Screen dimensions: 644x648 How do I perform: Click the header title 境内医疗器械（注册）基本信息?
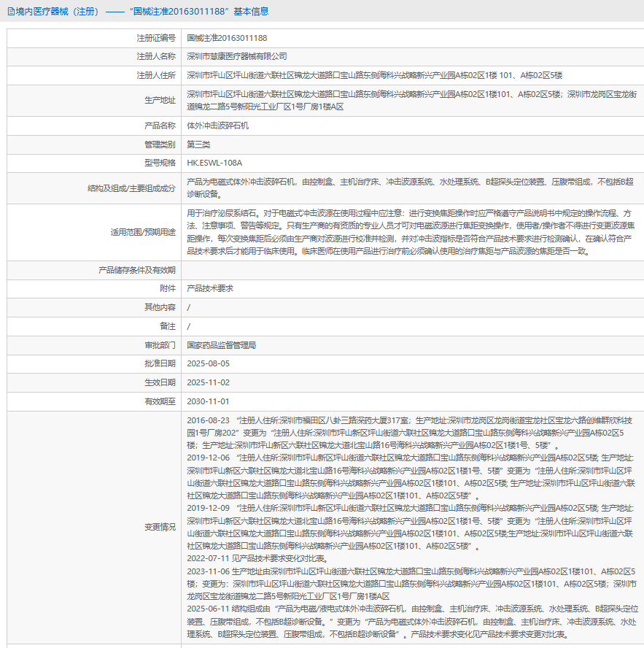[x=142, y=12]
